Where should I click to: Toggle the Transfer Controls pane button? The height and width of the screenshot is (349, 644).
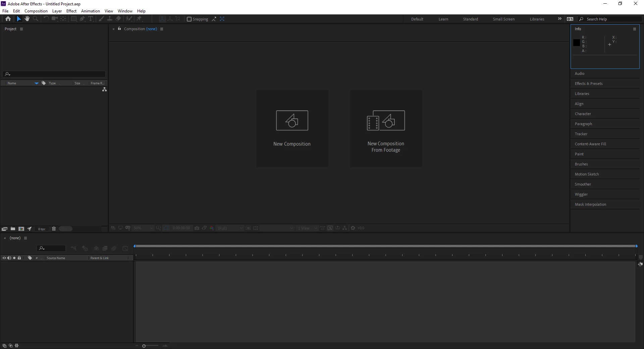click(x=11, y=346)
